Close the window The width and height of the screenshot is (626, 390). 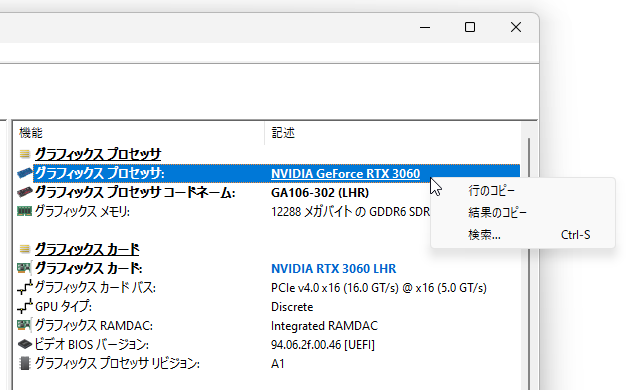coord(516,28)
